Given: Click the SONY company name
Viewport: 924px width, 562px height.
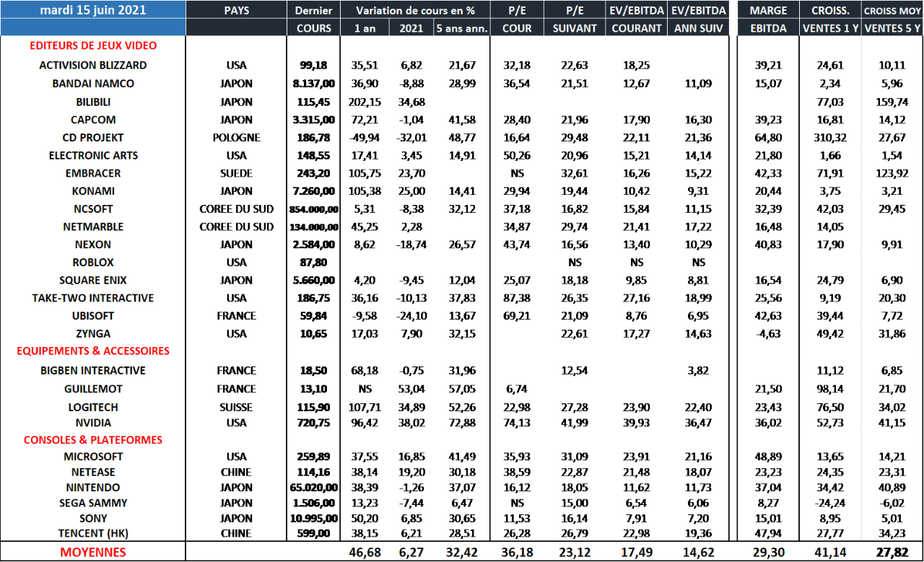Looking at the screenshot, I should click(x=93, y=519).
